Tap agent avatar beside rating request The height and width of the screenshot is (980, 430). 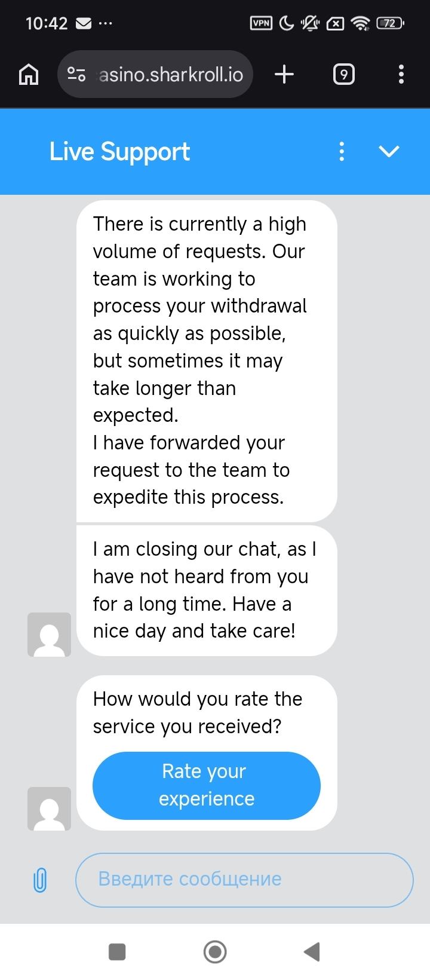click(x=49, y=808)
